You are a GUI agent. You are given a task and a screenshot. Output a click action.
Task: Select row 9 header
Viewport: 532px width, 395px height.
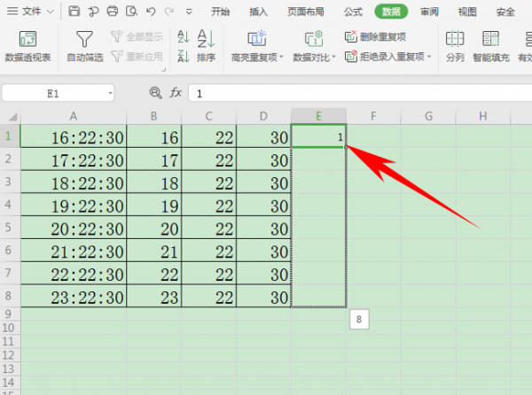(9, 314)
